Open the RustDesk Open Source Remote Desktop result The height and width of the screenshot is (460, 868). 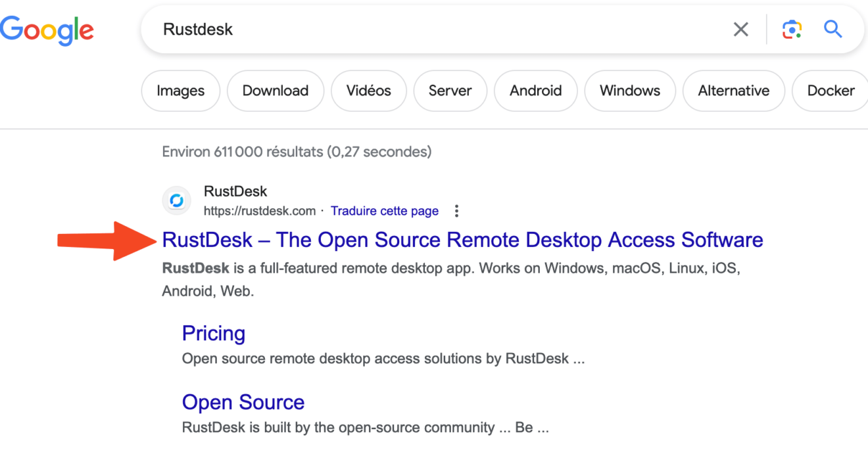(x=462, y=240)
